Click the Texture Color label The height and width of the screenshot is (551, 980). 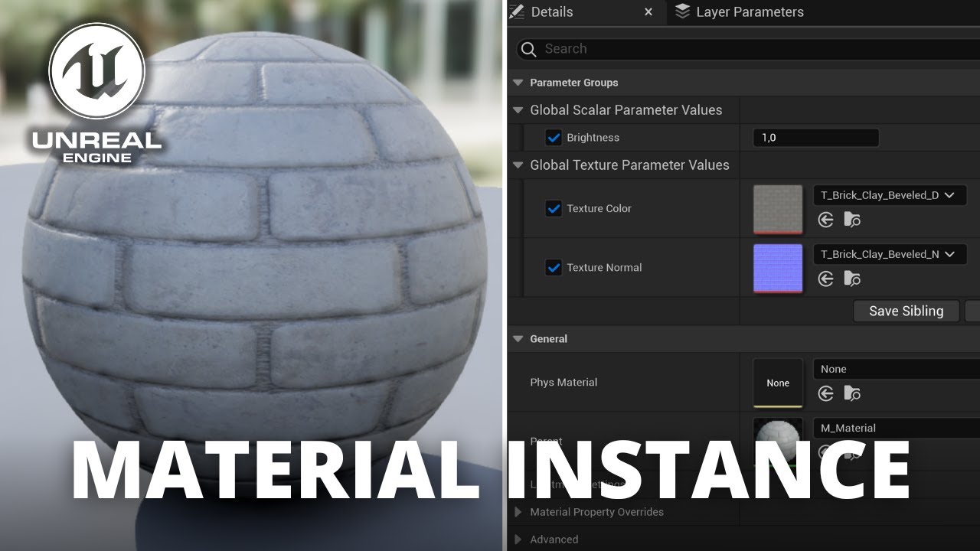coord(599,208)
